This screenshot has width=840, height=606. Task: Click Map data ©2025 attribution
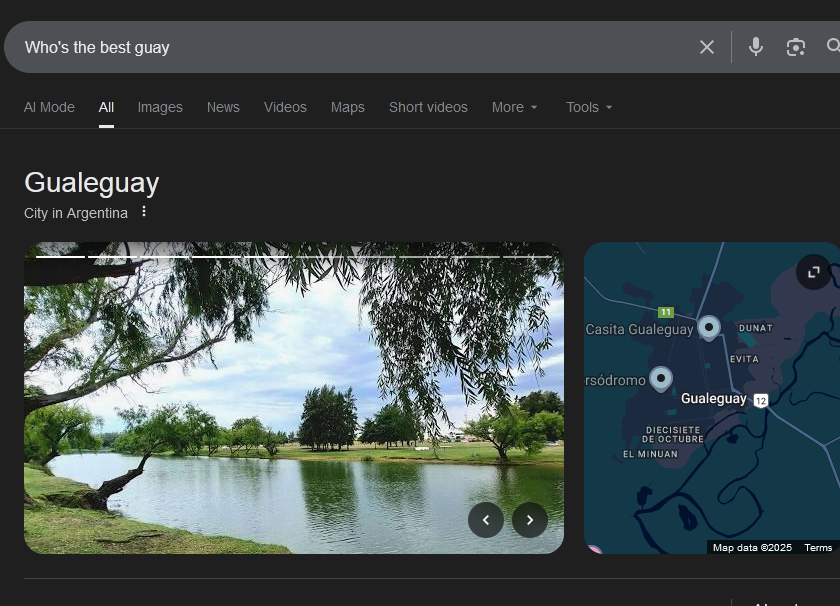tap(752, 548)
